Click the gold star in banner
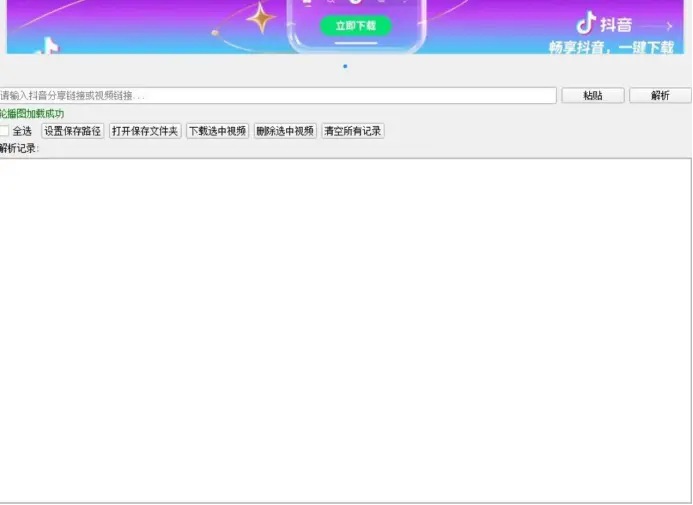The image size is (693, 505). pyautogui.click(x=261, y=19)
